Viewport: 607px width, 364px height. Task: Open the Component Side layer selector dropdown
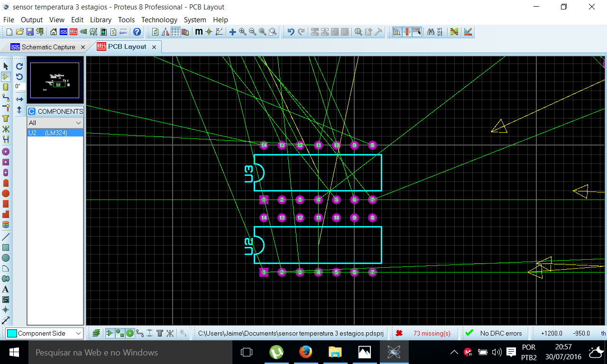[x=78, y=333]
